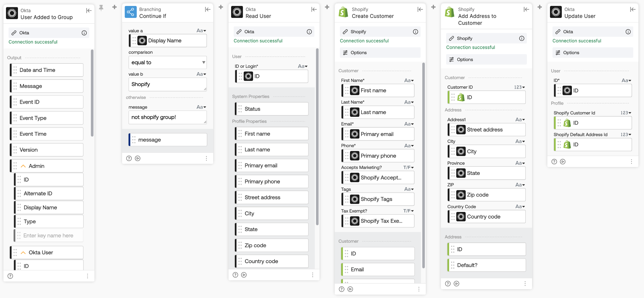Add a step before Read User card

[x=221, y=7]
